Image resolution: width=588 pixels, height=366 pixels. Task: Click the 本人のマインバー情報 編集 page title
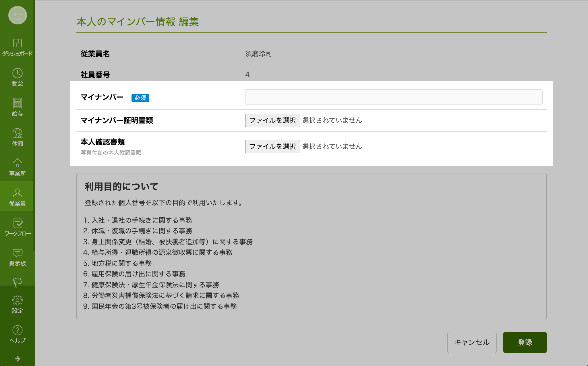(137, 21)
